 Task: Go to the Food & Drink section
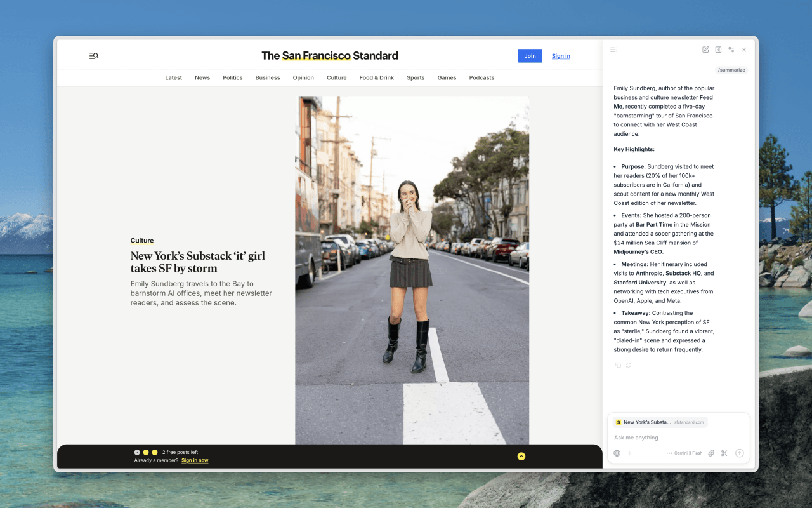click(376, 77)
